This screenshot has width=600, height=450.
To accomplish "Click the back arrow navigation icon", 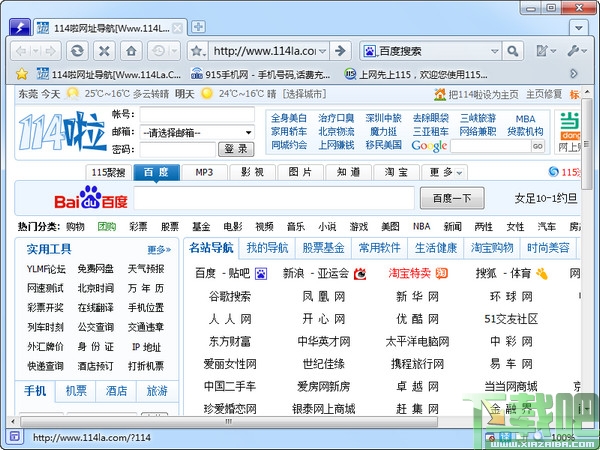I will pyautogui.click(x=21, y=51).
